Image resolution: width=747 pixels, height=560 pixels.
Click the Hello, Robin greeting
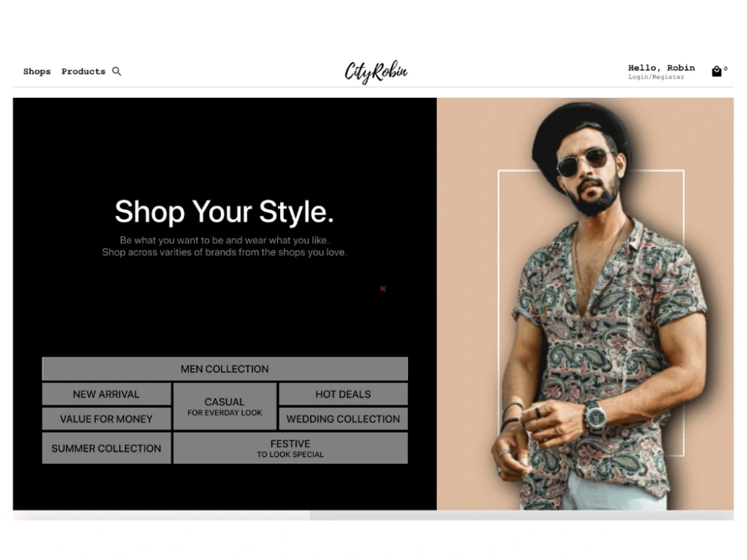point(661,68)
